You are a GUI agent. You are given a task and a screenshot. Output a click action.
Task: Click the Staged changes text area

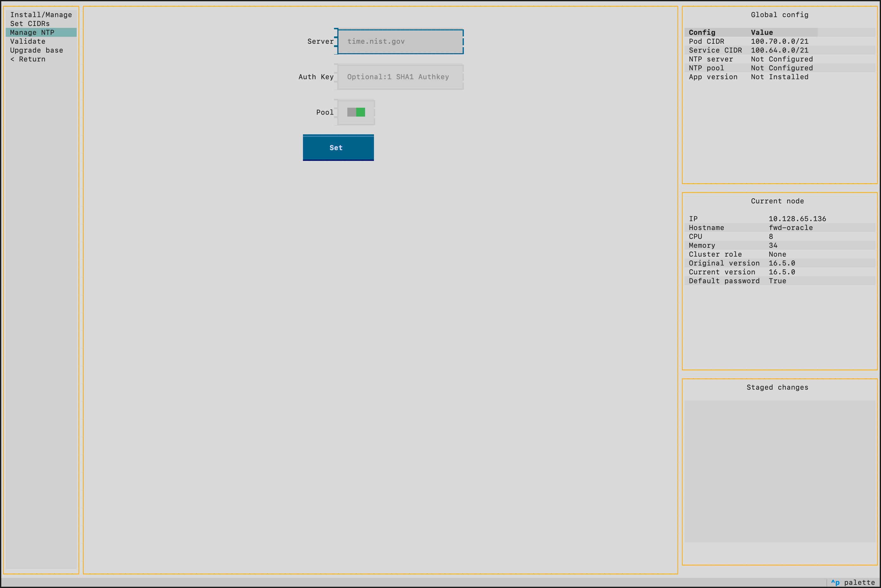tap(779, 471)
